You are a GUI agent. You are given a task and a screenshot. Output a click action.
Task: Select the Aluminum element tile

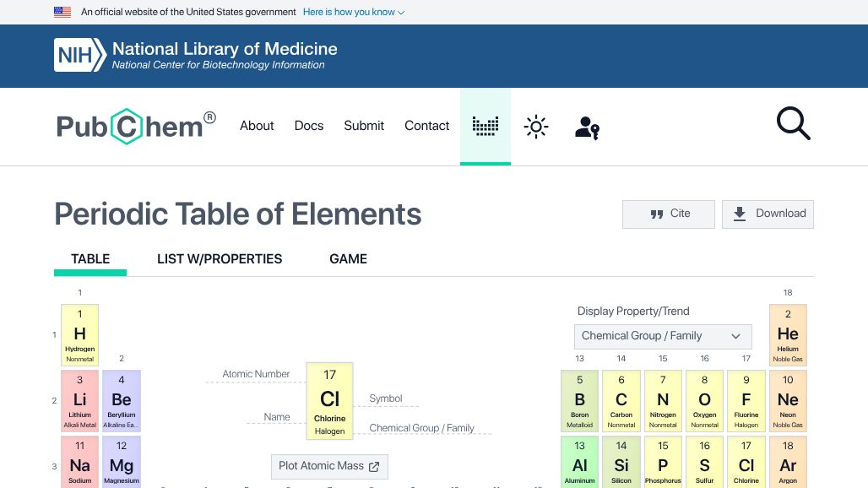(x=579, y=462)
